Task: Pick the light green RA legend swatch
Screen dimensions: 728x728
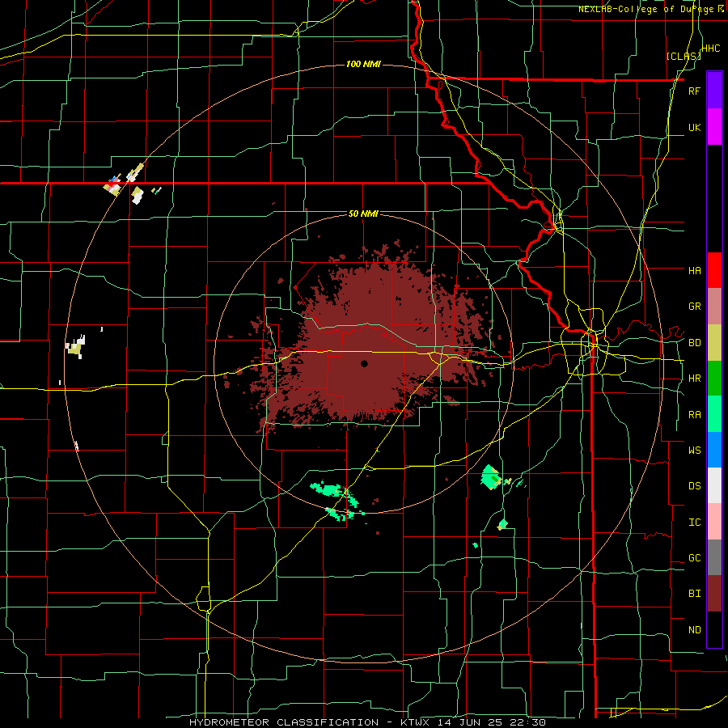Action: pyautogui.click(x=714, y=414)
